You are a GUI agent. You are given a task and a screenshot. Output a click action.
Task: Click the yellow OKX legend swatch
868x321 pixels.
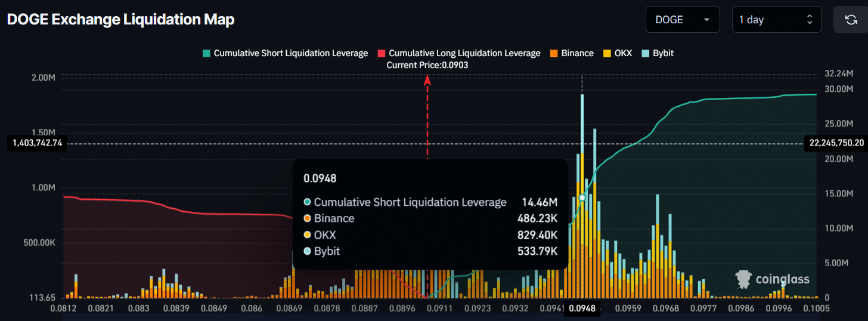coord(607,53)
